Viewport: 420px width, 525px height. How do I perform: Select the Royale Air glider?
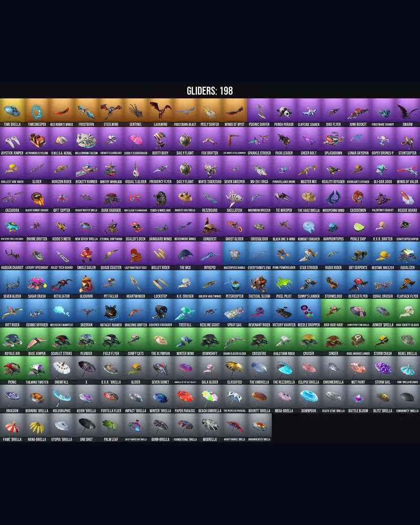13,342
